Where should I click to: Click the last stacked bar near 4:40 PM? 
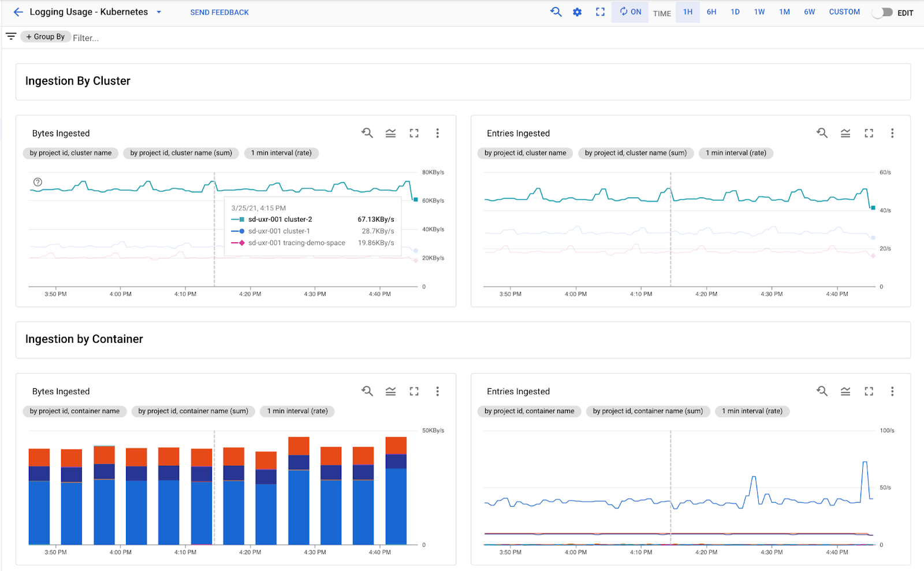pyautogui.click(x=396, y=491)
